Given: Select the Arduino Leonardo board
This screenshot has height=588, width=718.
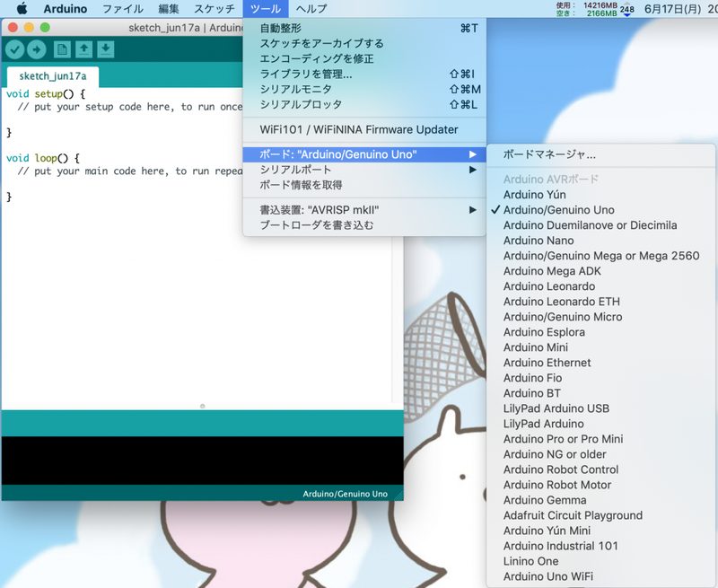Looking at the screenshot, I should [x=600, y=286].
